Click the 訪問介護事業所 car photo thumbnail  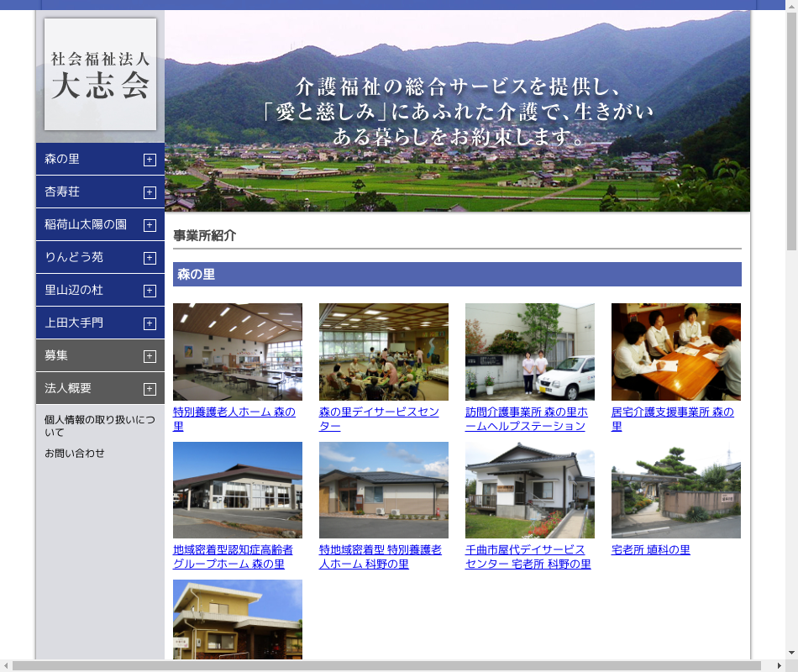529,352
